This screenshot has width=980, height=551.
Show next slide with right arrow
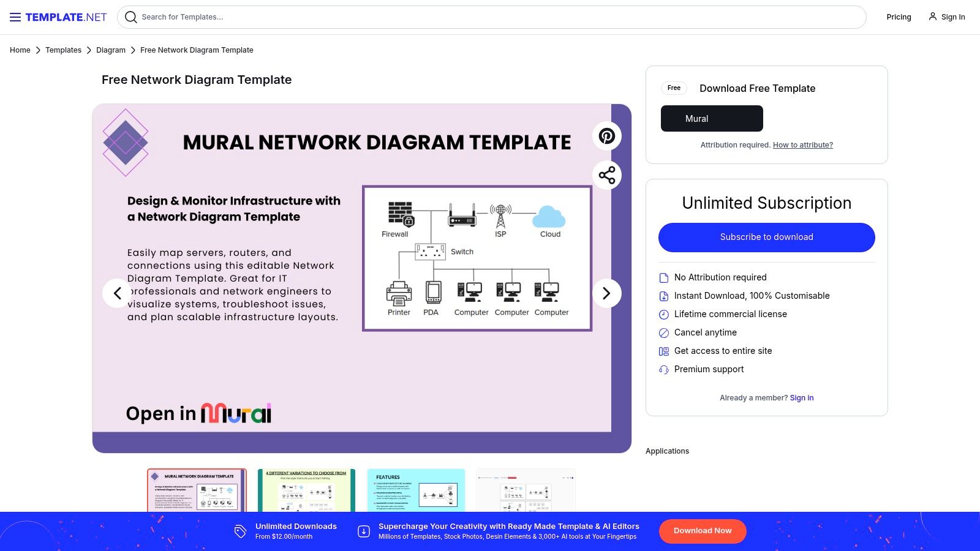click(607, 293)
